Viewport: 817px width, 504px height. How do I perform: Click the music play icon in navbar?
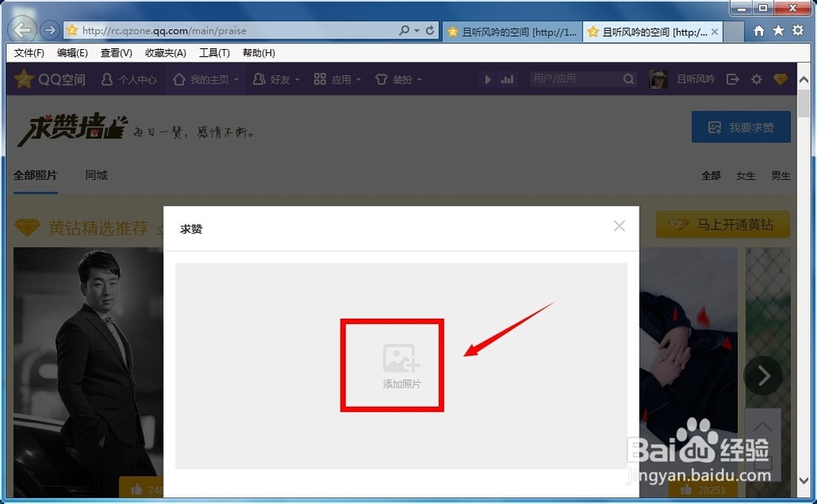(489, 79)
